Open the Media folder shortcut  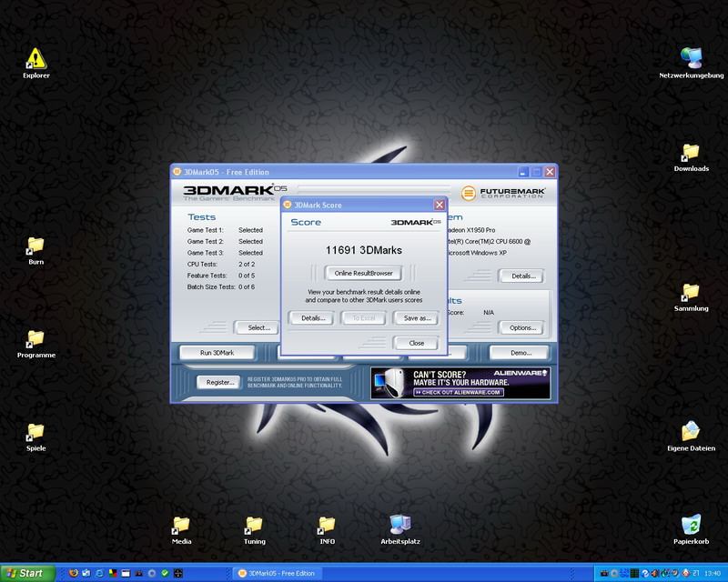181,530
